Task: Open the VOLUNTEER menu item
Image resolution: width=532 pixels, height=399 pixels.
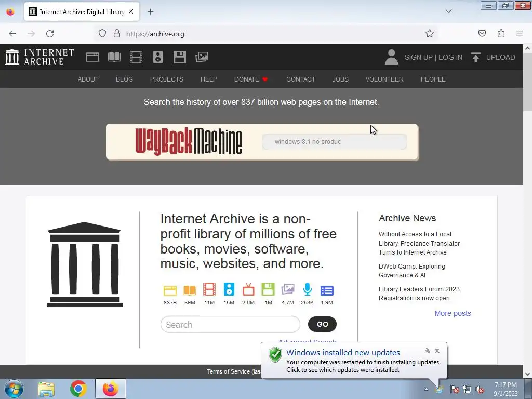Action: click(384, 79)
